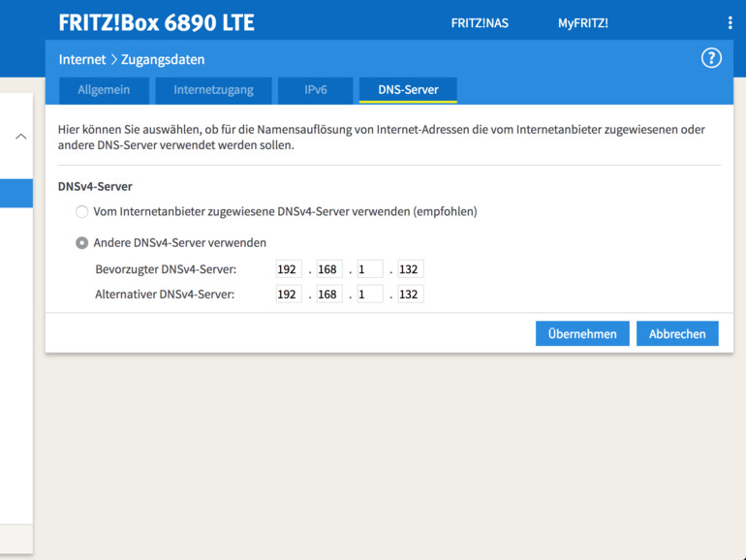
Task: Click the 'Alternativer DNSv4-Server:' label
Action: pyautogui.click(x=165, y=294)
